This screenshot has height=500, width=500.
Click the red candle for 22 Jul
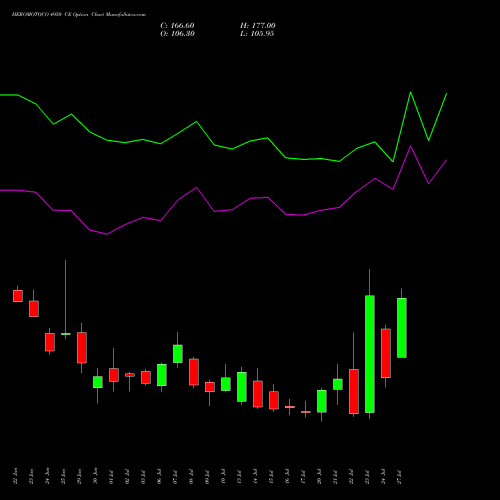coord(354,391)
